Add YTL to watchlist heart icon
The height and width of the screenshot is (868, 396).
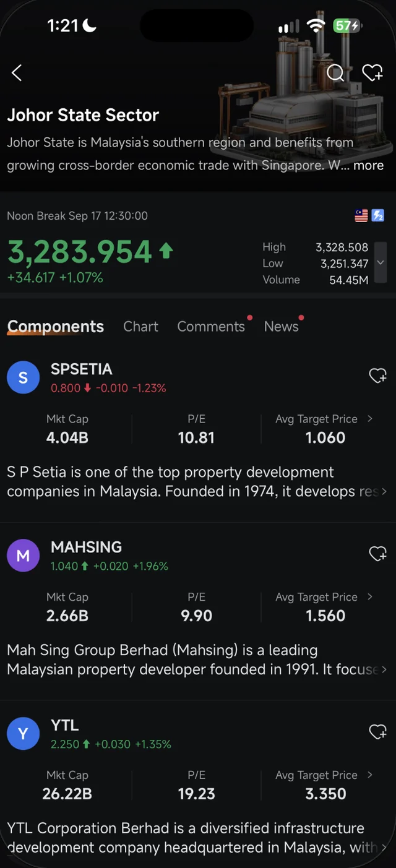377,732
